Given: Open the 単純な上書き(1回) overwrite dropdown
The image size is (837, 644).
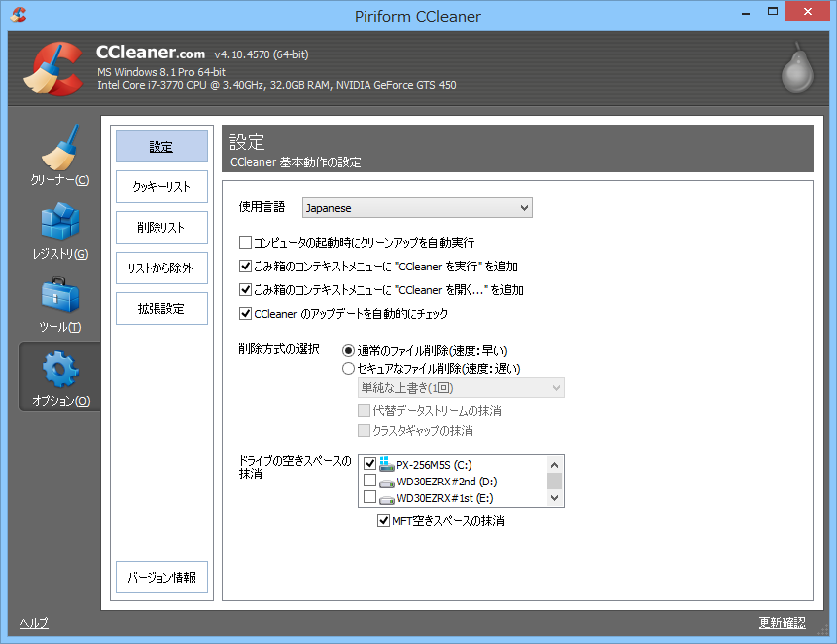Looking at the screenshot, I should tap(461, 388).
